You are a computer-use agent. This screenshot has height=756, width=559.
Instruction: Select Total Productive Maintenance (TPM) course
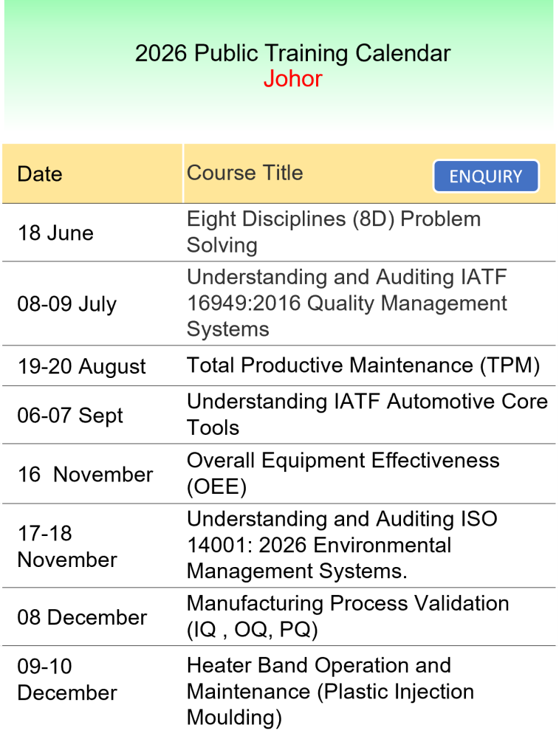(363, 365)
